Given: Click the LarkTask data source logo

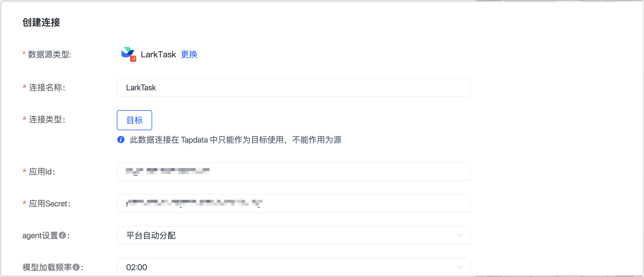Looking at the screenshot, I should coord(129,54).
